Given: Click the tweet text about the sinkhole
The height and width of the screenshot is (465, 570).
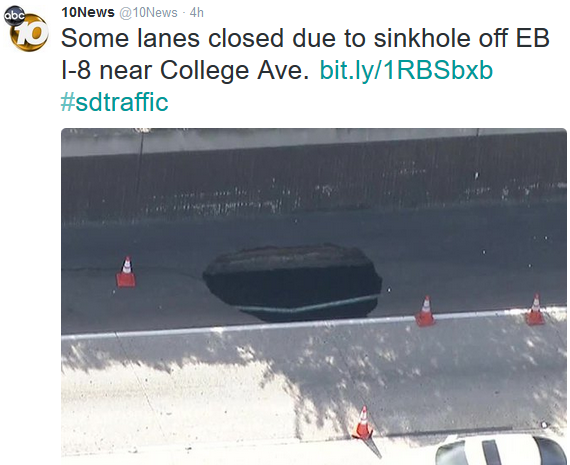Looking at the screenshot, I should click(x=305, y=54).
